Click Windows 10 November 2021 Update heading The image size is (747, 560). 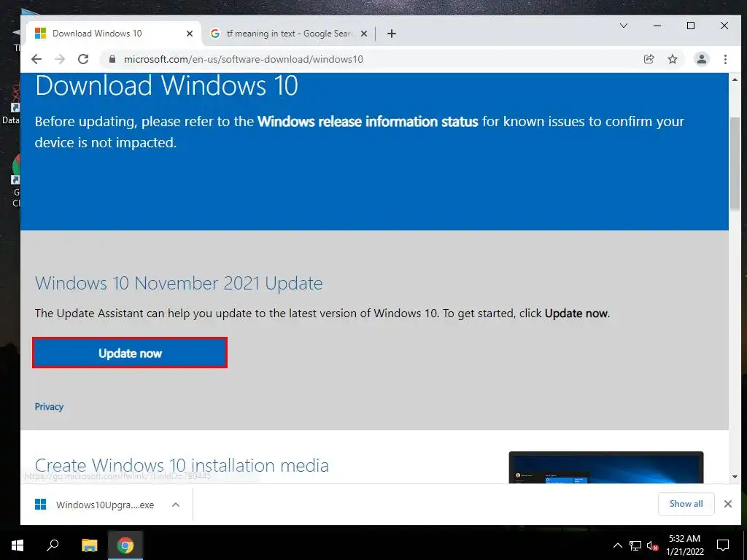tap(179, 284)
